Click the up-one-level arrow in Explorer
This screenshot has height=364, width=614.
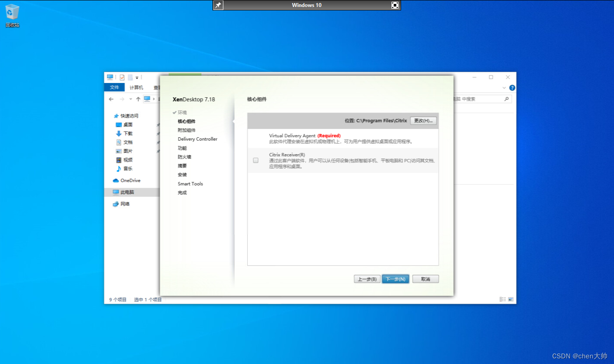click(x=138, y=99)
